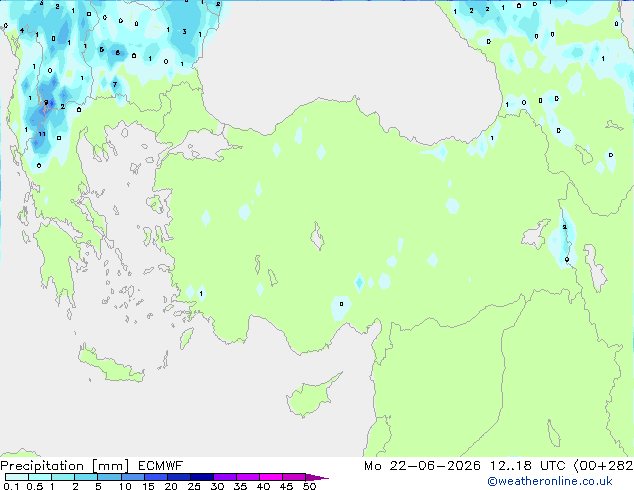Click the Precipitation [mm] title text
Screen dimensions: 634x490
pyautogui.click(x=65, y=466)
